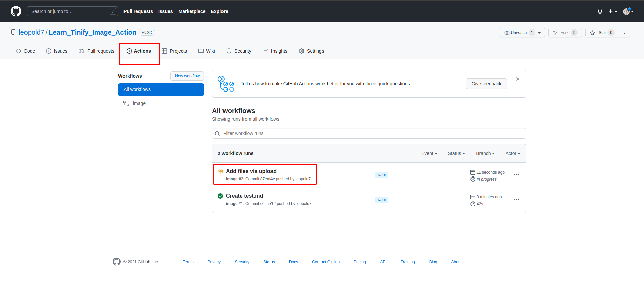
Task: Open options menu for Add files via upload run
Action: (516, 175)
